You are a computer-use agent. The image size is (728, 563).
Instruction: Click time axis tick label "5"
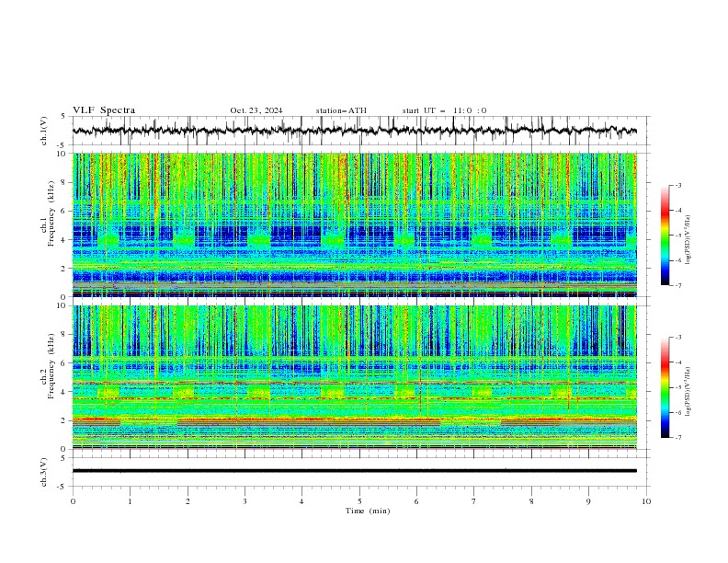(359, 501)
